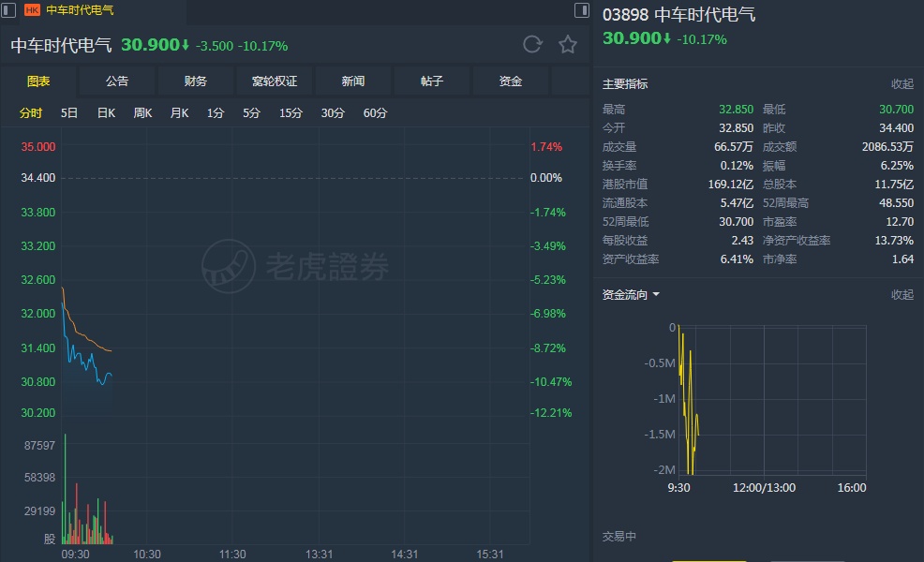The width and height of the screenshot is (924, 562).
Task: Go to the 新闻 tab
Action: (x=353, y=81)
